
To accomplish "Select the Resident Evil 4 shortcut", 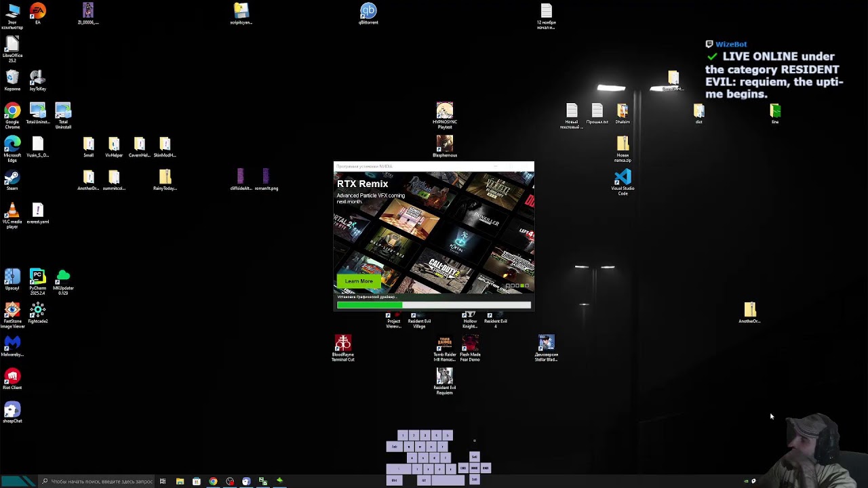I will pyautogui.click(x=496, y=320).
